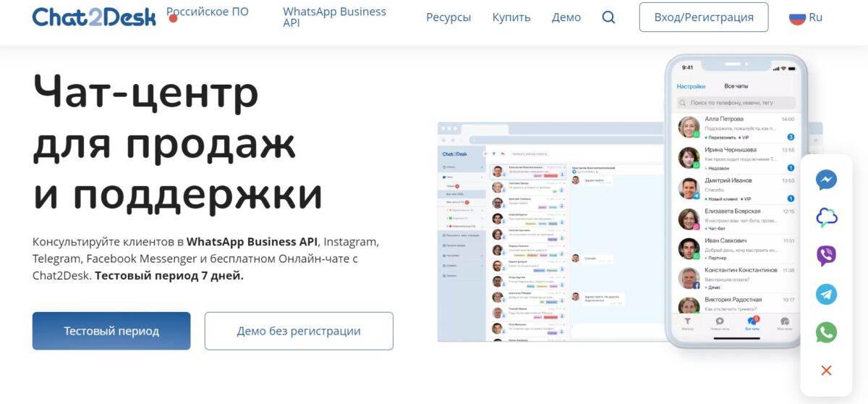The image size is (868, 404).
Task: Open Viber from the chat widget
Action: [826, 256]
